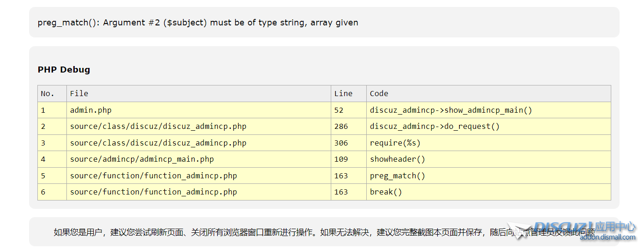
Task: Click line number 306 cell
Action: [341, 143]
